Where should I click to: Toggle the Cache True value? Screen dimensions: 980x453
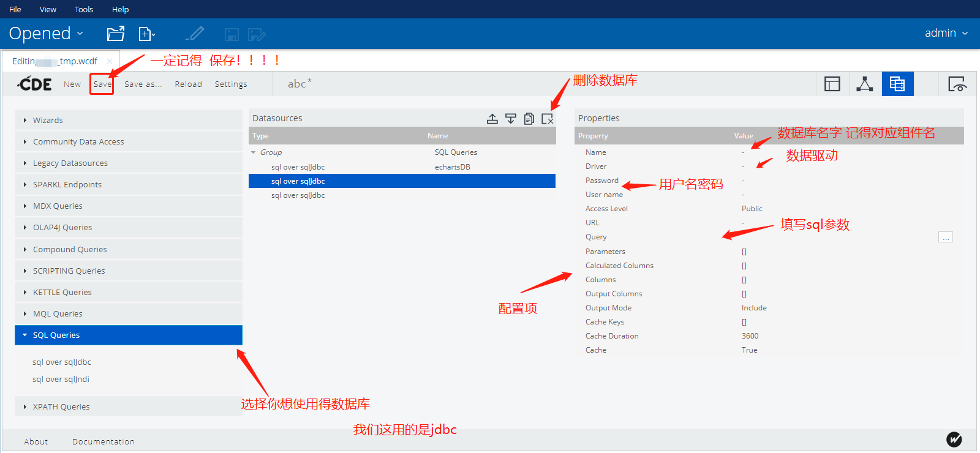(750, 350)
